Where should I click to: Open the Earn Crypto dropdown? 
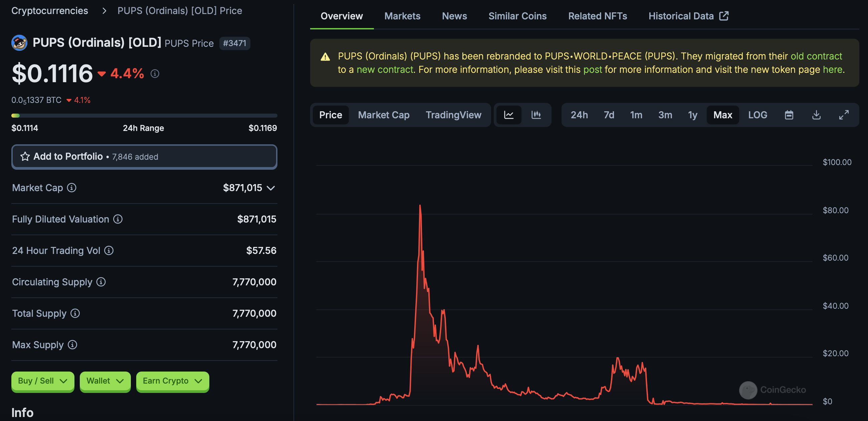coord(173,381)
